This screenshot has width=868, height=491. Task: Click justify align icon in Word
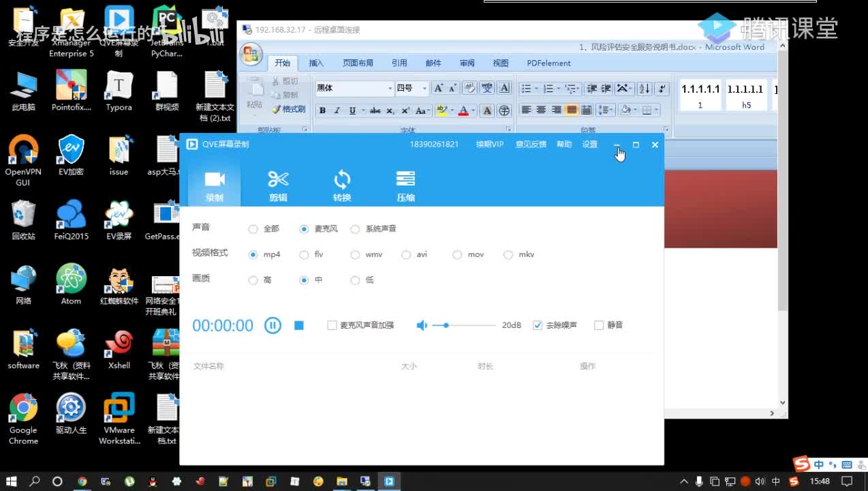[x=572, y=110]
